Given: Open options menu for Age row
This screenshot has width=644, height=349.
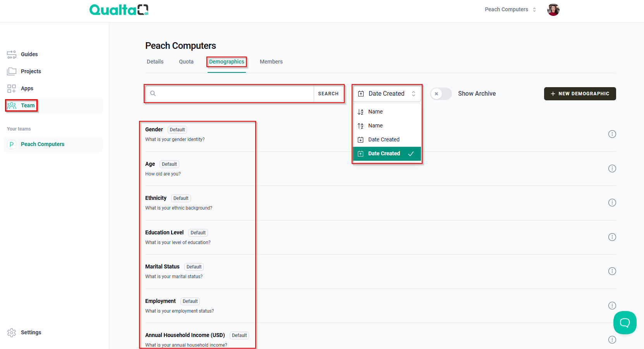Looking at the screenshot, I should click(x=612, y=168).
